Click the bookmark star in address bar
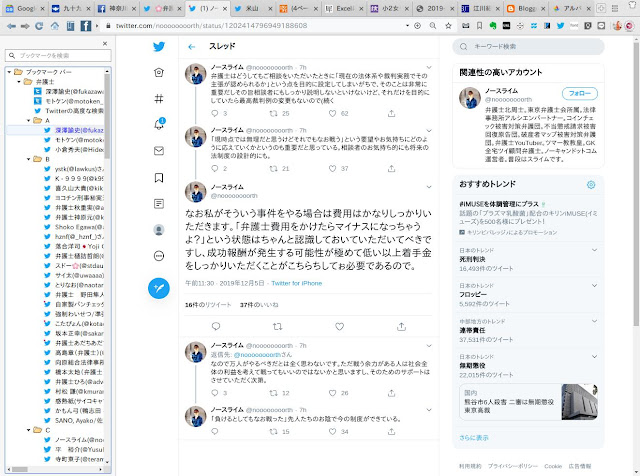The height and width of the screenshot is (476, 640). 448,26
